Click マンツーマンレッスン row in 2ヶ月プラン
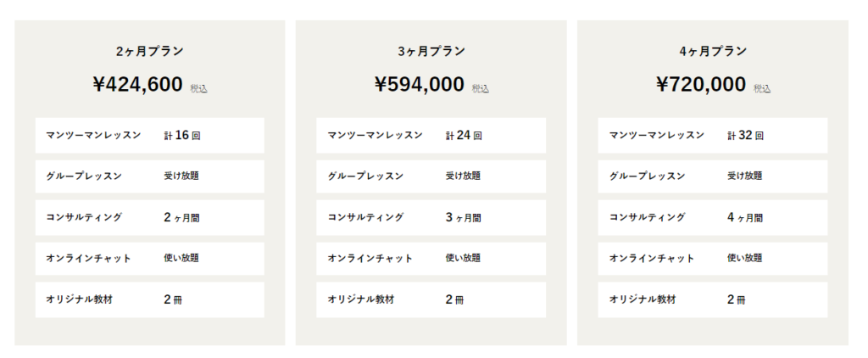 (x=149, y=135)
